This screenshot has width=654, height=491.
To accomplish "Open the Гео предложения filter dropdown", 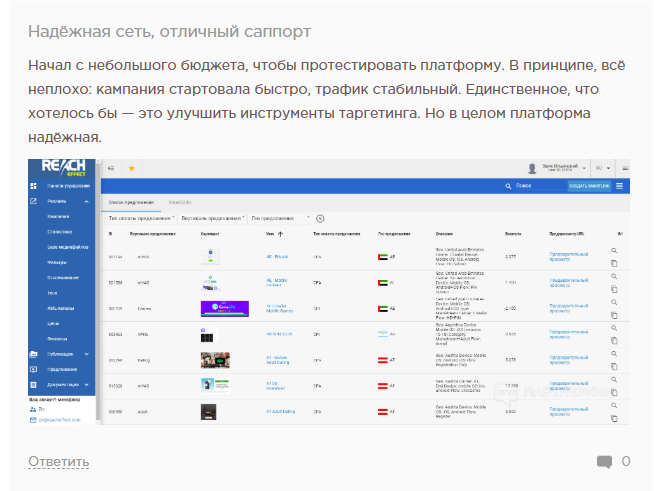I will 278,218.
